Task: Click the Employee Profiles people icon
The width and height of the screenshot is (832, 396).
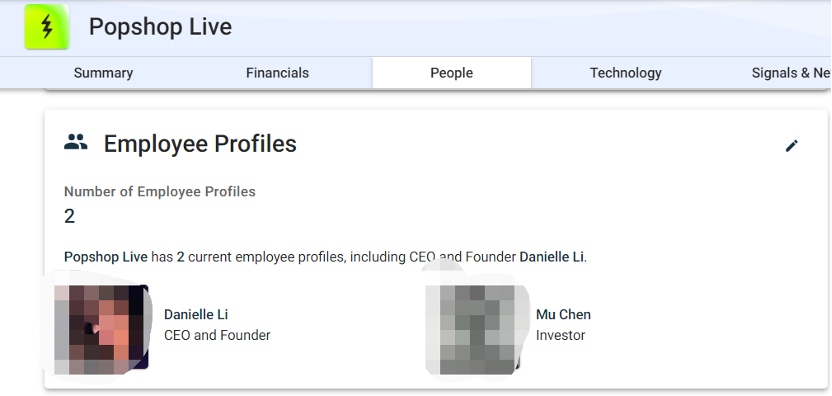Action: pyautogui.click(x=76, y=142)
